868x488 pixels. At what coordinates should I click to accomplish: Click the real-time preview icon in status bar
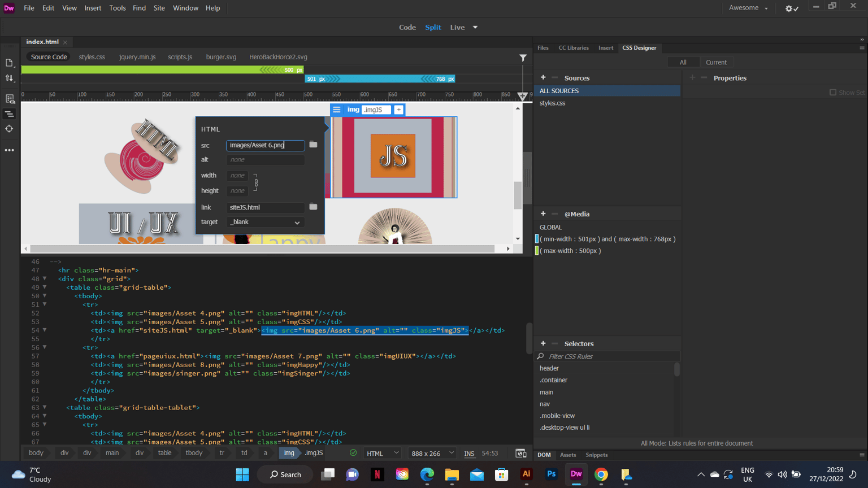pyautogui.click(x=521, y=453)
